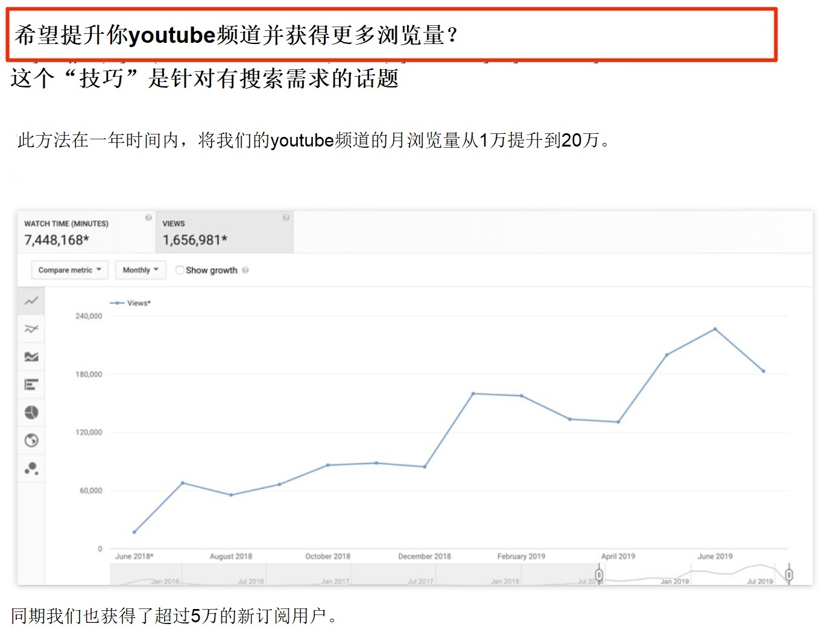Open the Compare metric dropdown
The image size is (837, 644).
point(69,270)
